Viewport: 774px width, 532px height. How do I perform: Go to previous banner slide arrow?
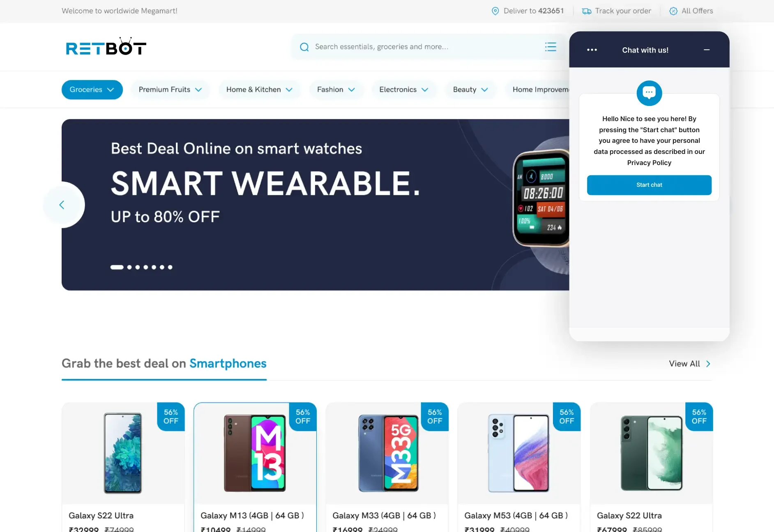tap(62, 205)
